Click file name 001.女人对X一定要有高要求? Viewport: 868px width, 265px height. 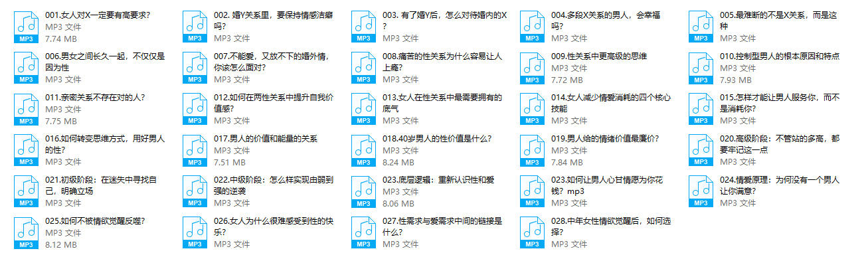click(x=98, y=15)
